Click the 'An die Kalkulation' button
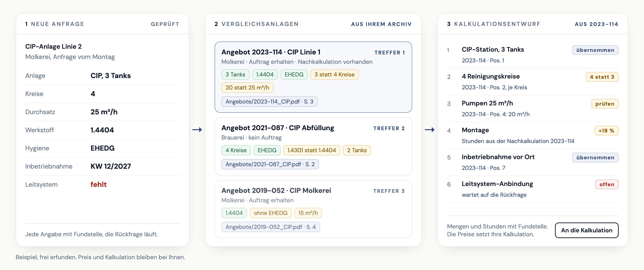The image size is (644, 270). click(586, 230)
